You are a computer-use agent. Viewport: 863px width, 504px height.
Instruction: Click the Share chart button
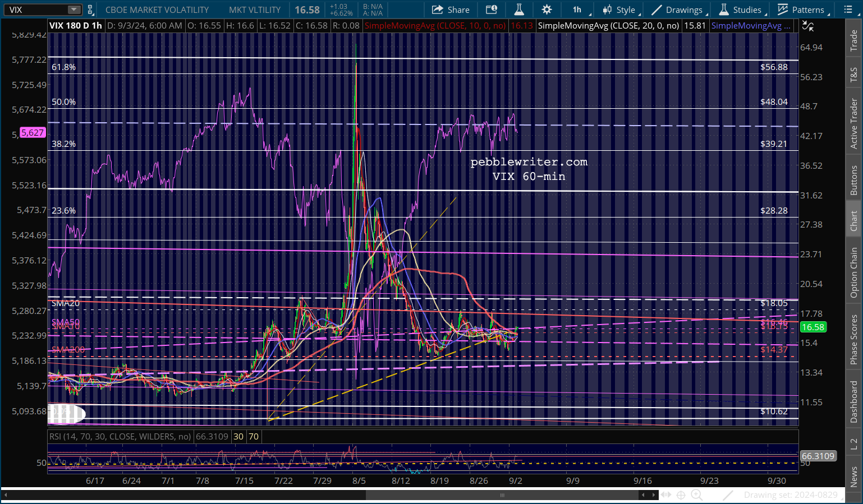(451, 10)
